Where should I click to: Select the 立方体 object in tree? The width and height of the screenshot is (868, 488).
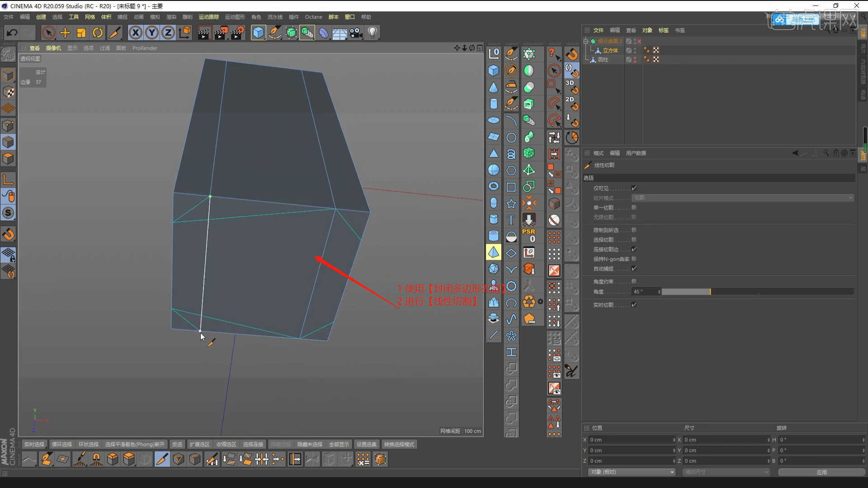coord(610,50)
